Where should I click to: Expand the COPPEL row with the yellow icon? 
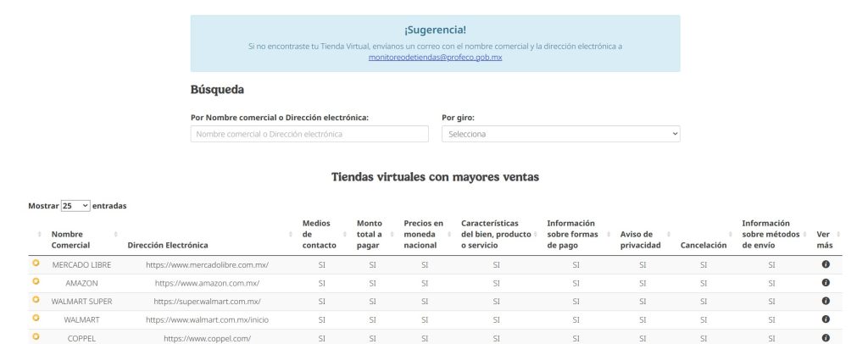tap(36, 336)
